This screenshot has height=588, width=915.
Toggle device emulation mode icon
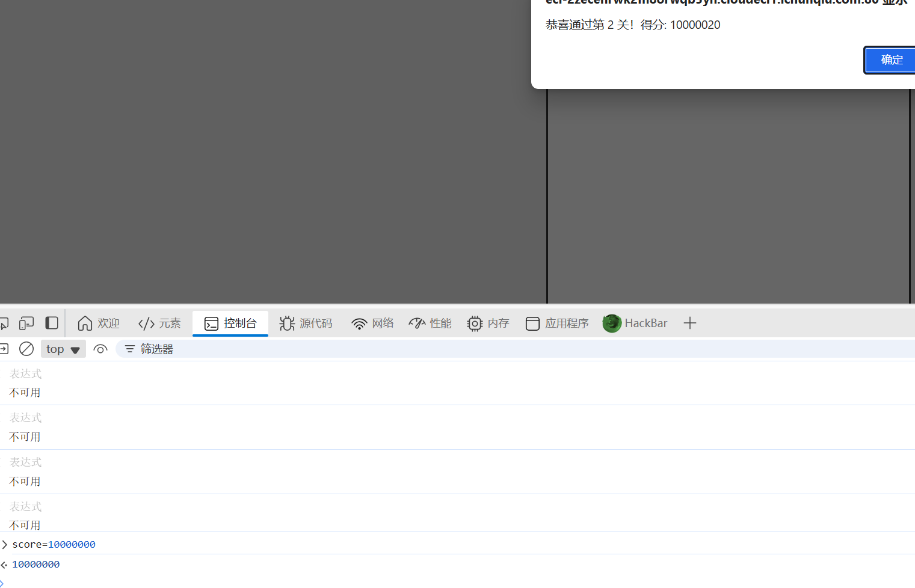coord(26,323)
